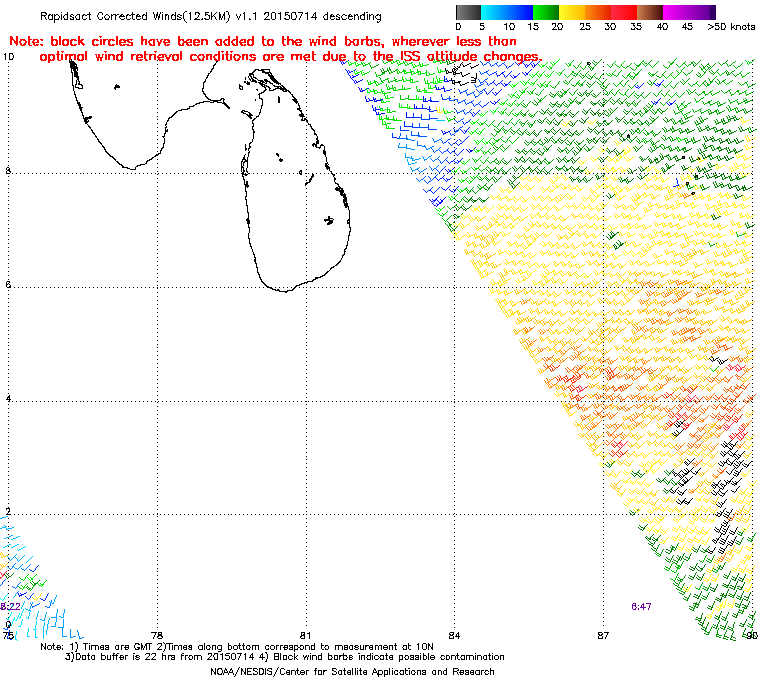The height and width of the screenshot is (688, 760).
Task: Click the latitude axis label '10'
Action: coord(8,57)
